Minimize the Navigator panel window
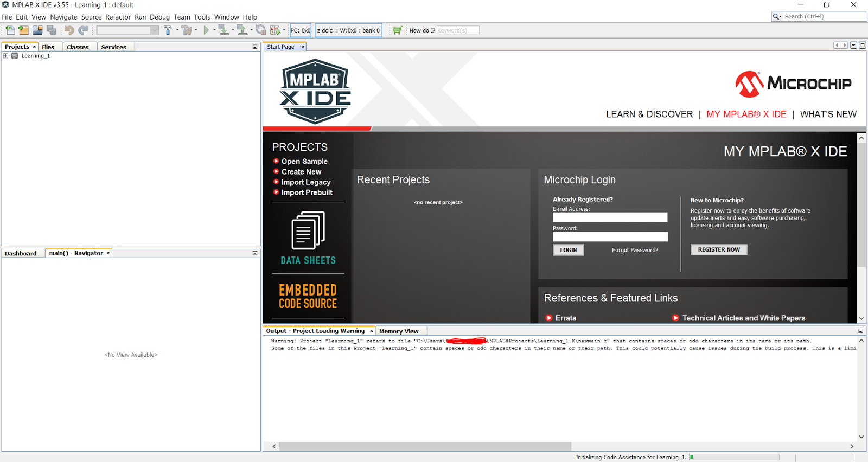The image size is (868, 462). tap(255, 253)
